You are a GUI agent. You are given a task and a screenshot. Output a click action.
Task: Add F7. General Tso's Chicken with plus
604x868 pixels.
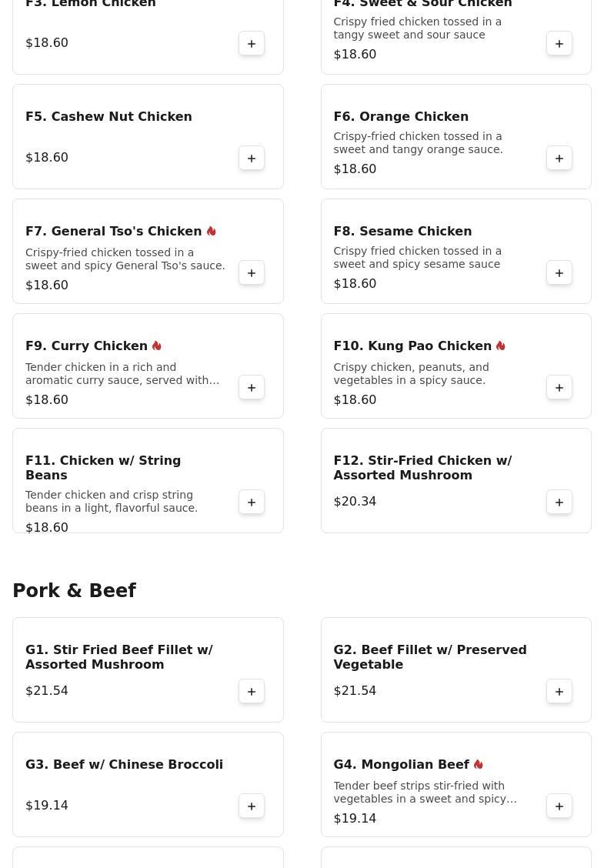(252, 273)
